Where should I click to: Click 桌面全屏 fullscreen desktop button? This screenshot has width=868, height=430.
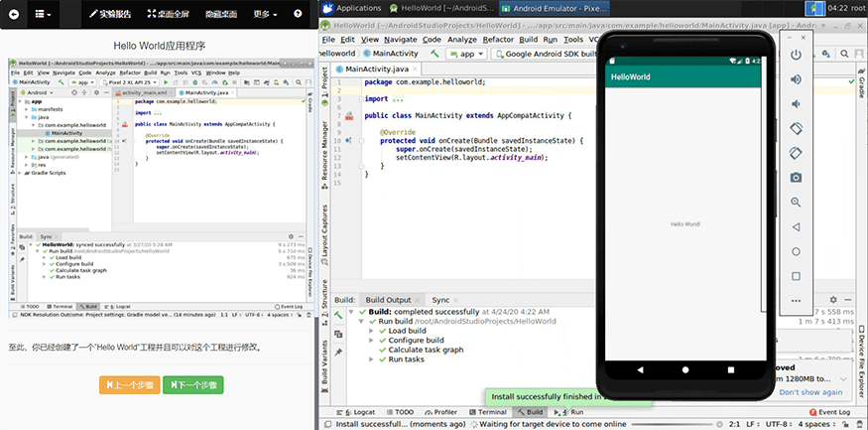(x=168, y=15)
